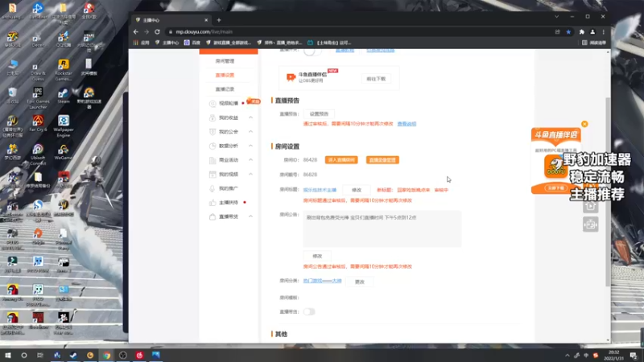The height and width of the screenshot is (362, 644).
Task: Click the 我的推广 microphone icon
Action: 213,188
